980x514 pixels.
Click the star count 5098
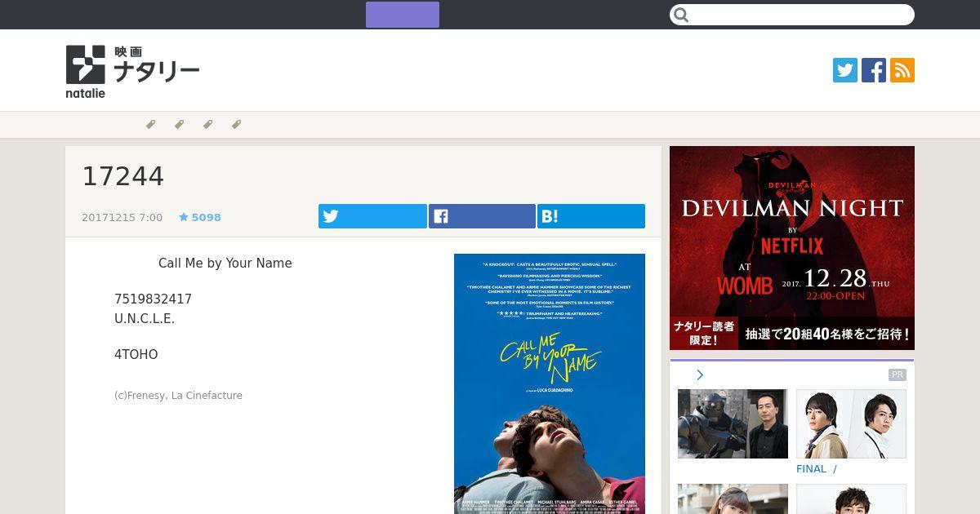200,217
